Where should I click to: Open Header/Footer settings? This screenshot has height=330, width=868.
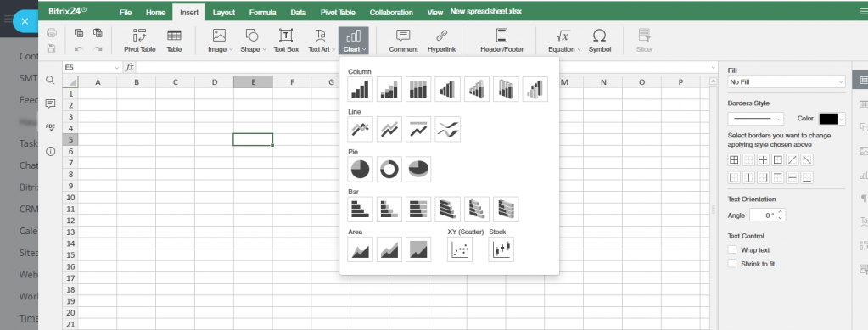click(x=501, y=41)
